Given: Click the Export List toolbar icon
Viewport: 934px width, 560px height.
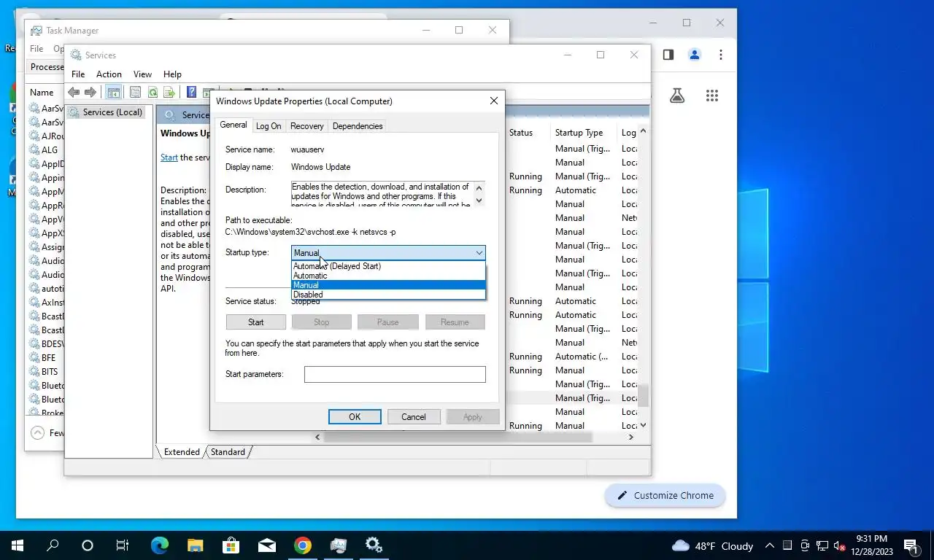Looking at the screenshot, I should [169, 92].
